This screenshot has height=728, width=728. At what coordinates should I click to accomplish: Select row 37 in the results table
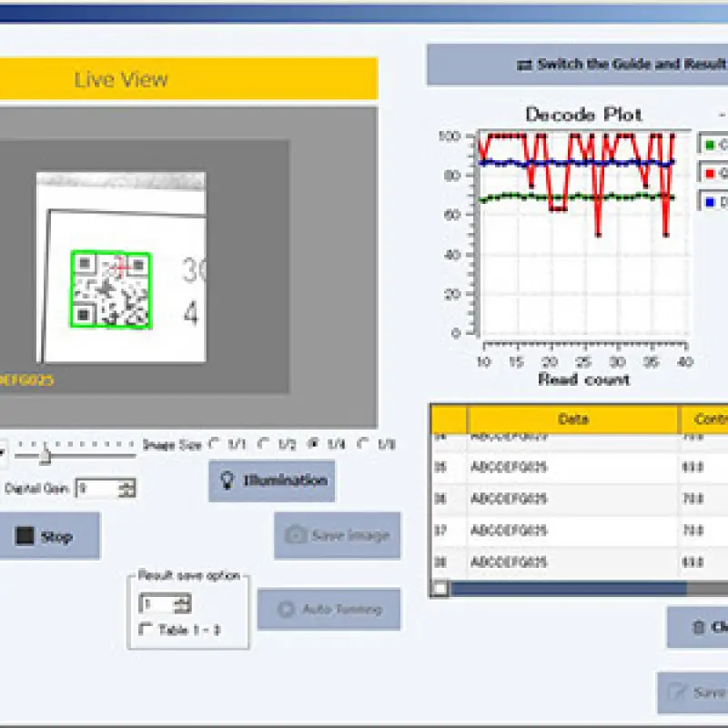[580, 531]
